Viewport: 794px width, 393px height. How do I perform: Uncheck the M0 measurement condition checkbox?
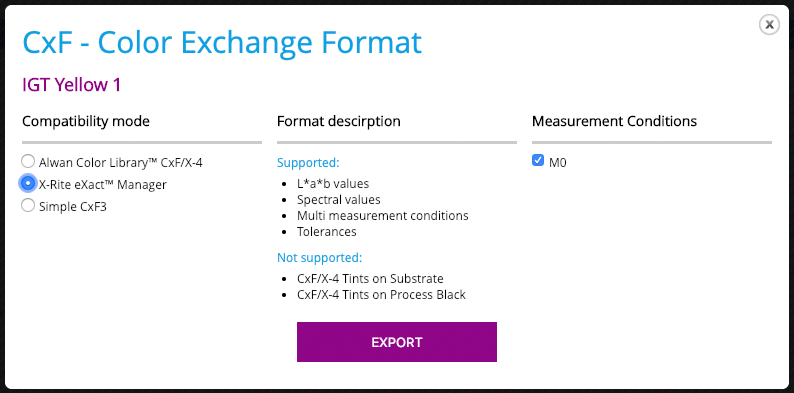(538, 161)
